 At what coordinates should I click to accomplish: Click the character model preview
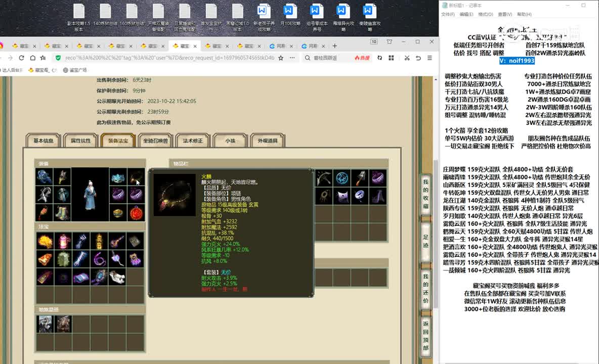[90, 195]
